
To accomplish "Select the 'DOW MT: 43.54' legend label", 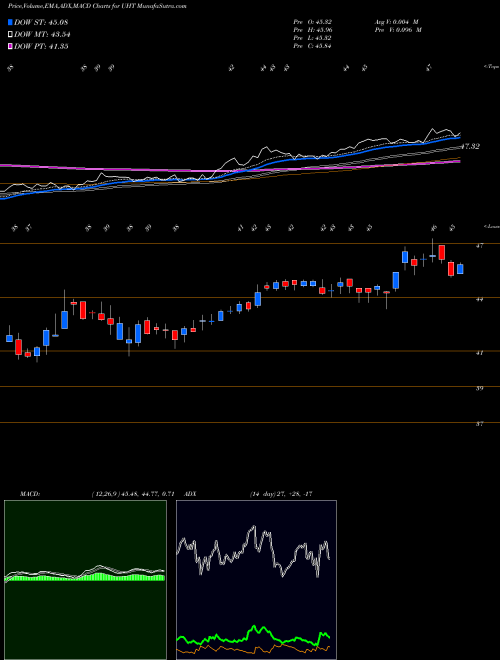I will [x=42, y=34].
